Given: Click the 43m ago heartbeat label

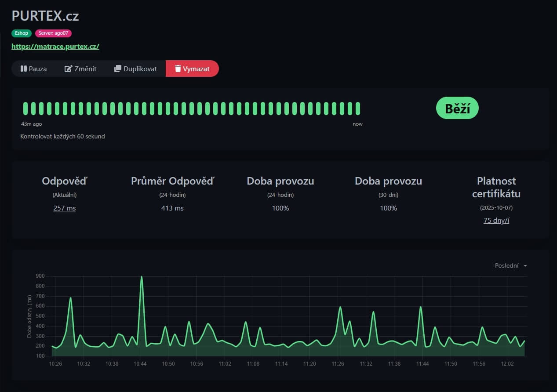Looking at the screenshot, I should tap(32, 124).
